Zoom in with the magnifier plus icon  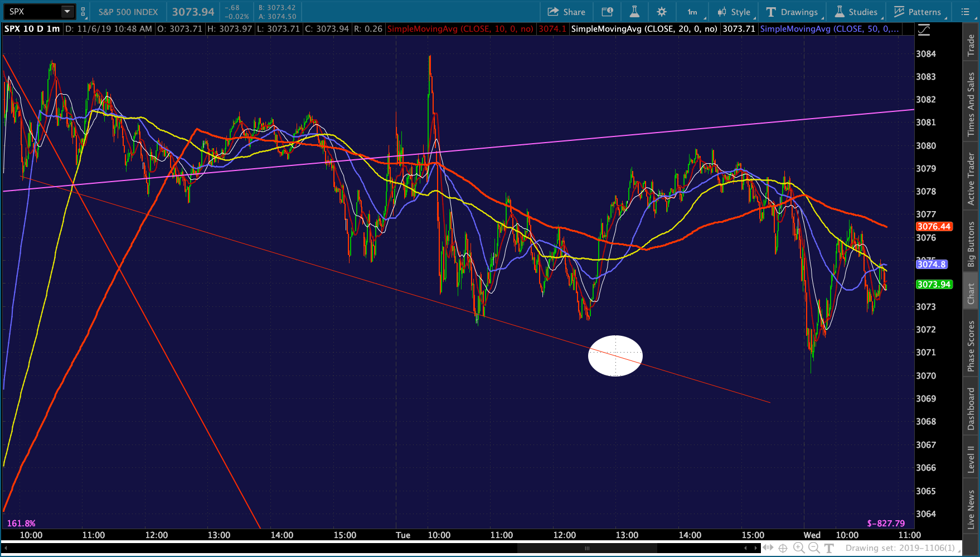799,548
